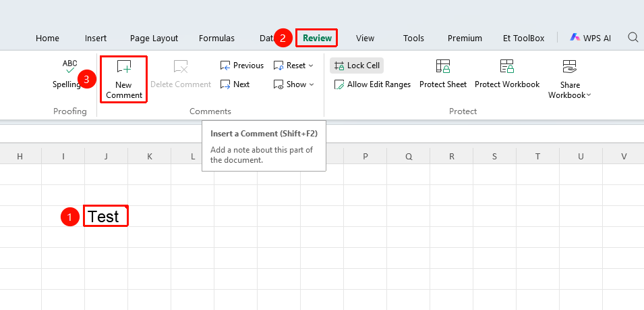The height and width of the screenshot is (310, 644).
Task: Select the Review tab
Action: click(317, 38)
